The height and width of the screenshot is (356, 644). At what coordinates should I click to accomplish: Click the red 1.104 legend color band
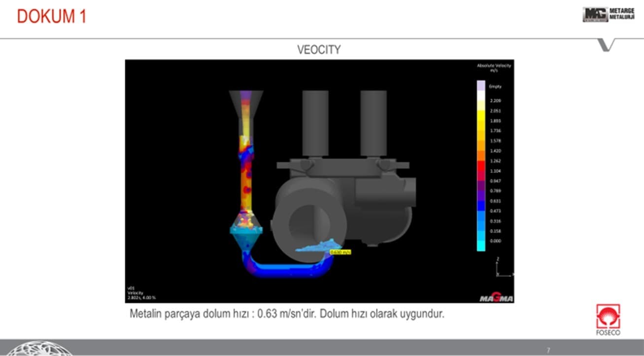click(481, 171)
